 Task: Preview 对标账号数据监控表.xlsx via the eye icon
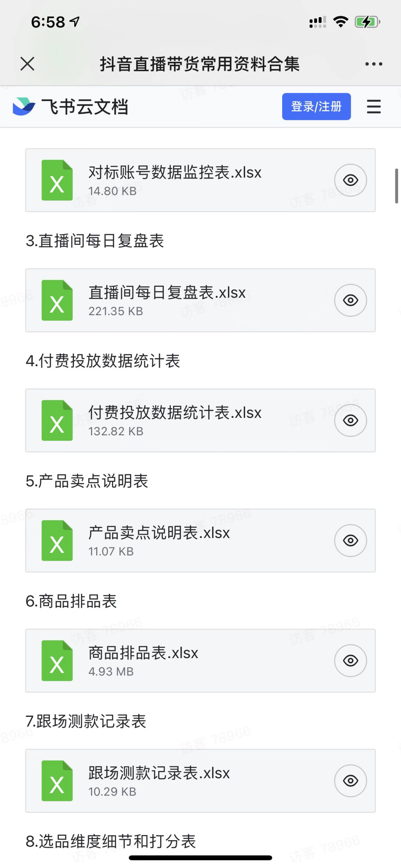coord(351,181)
